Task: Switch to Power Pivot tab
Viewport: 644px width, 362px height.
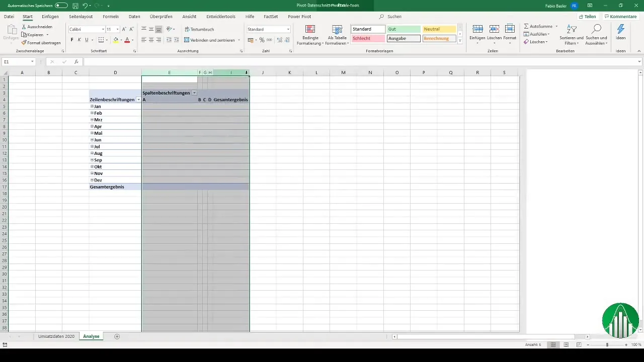Action: point(299,17)
